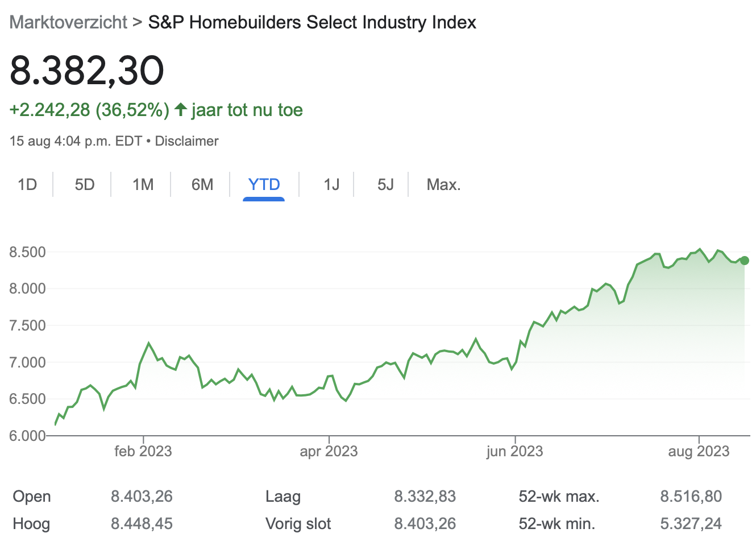The image size is (756, 545).
Task: Click the S&P Homebuilders Select Industry Index title
Action: 312,22
